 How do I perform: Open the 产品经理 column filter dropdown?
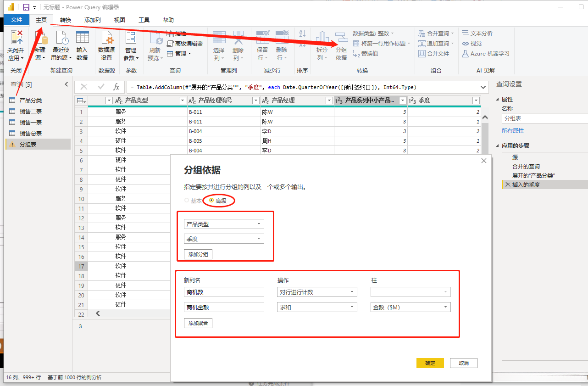point(329,101)
